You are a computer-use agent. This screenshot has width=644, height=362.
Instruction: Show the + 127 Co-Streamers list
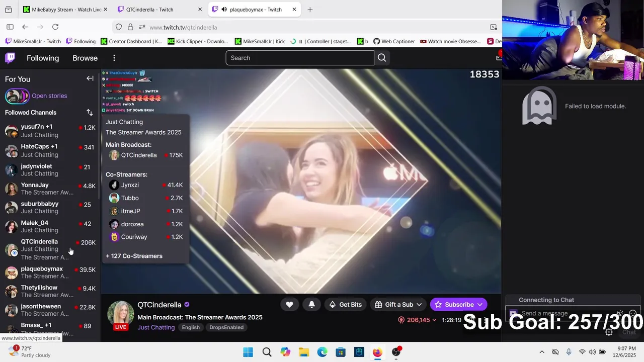click(134, 256)
